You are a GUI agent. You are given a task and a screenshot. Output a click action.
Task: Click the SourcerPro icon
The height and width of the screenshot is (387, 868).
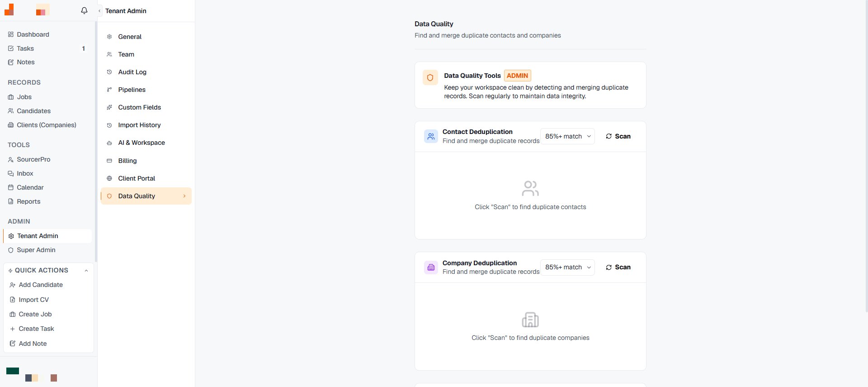[x=11, y=159]
